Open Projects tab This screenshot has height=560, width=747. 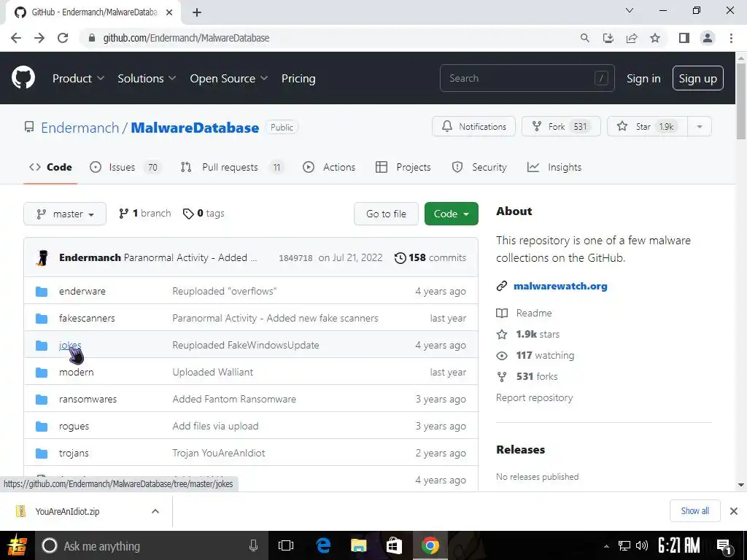pyautogui.click(x=403, y=167)
